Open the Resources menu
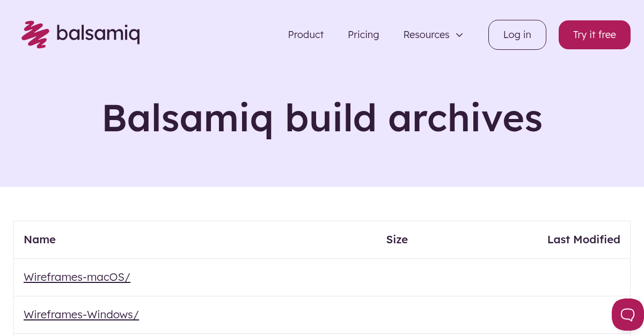The image size is (644, 336). [427, 34]
